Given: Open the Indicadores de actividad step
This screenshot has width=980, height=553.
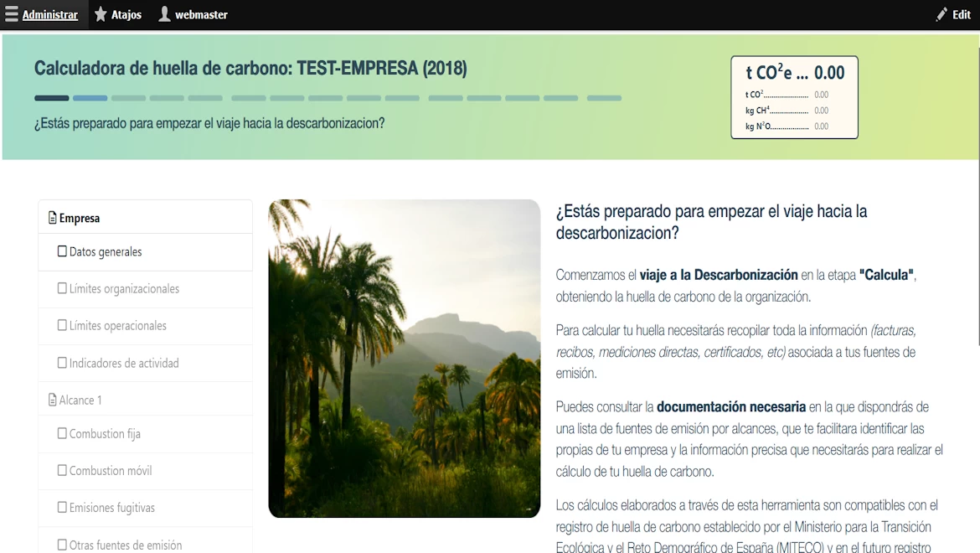Looking at the screenshot, I should point(145,363).
